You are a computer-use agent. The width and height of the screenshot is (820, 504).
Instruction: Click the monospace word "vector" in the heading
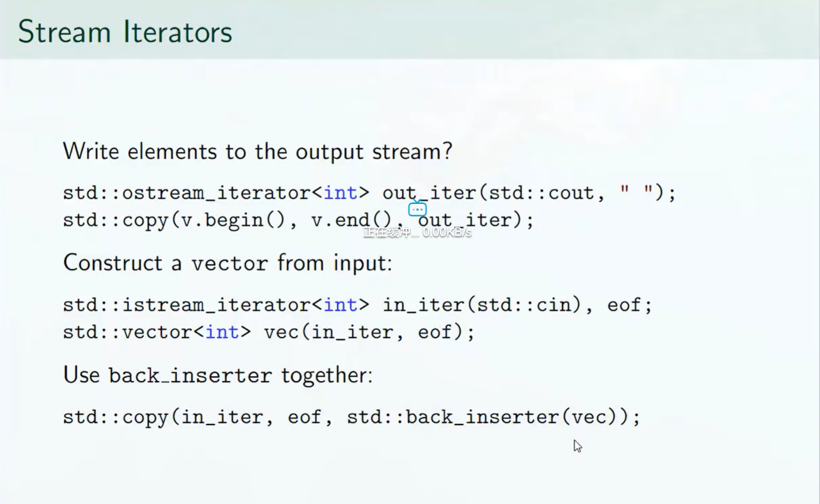pyautogui.click(x=230, y=263)
